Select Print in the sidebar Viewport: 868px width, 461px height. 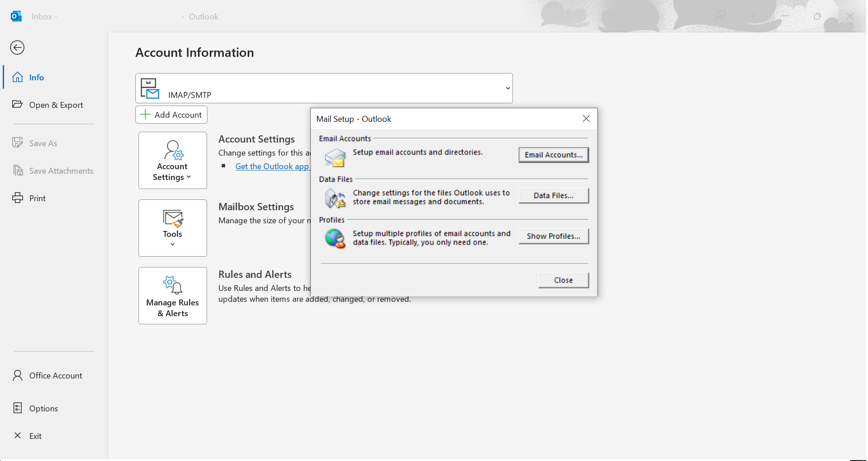tap(54, 198)
